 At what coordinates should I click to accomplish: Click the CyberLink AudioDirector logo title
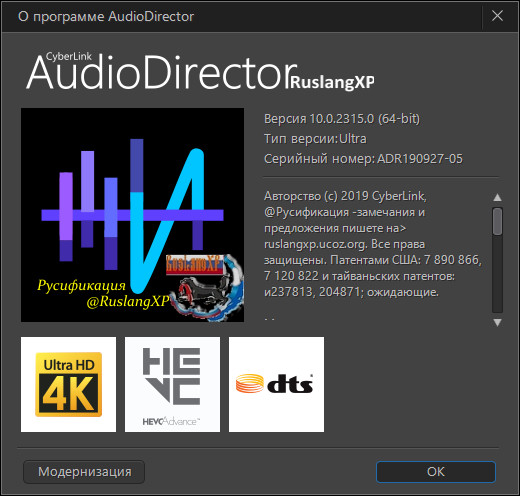[161, 72]
